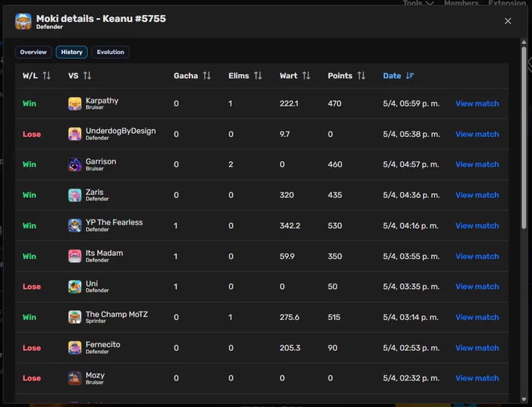532x407 pixels.
Task: Click the dialog vertical scrollbar thumb
Action: tap(524, 137)
